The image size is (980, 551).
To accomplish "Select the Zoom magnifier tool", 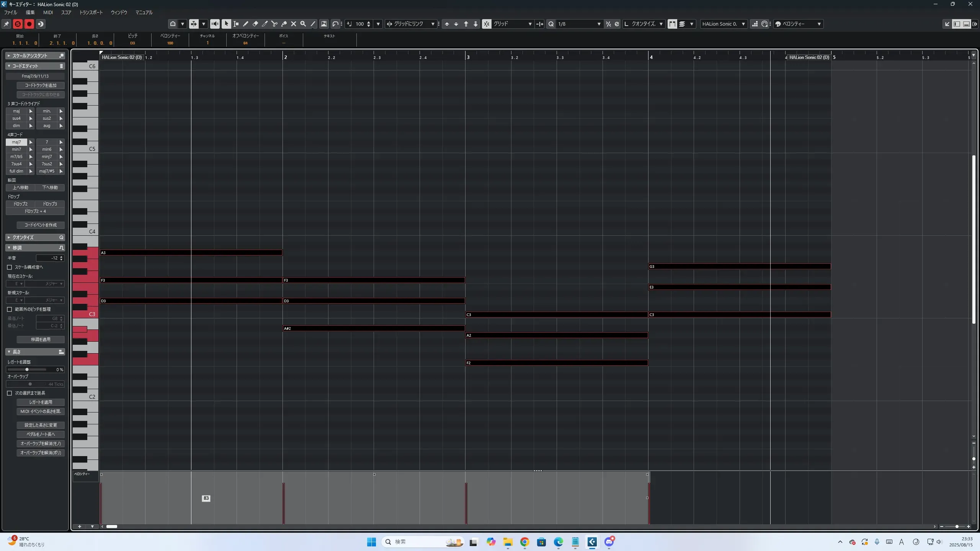I will (303, 24).
